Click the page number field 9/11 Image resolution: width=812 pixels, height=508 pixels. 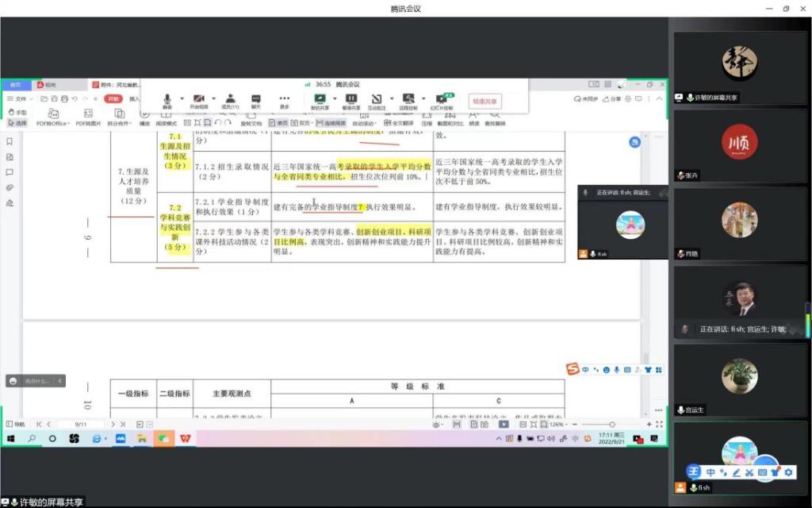point(81,425)
